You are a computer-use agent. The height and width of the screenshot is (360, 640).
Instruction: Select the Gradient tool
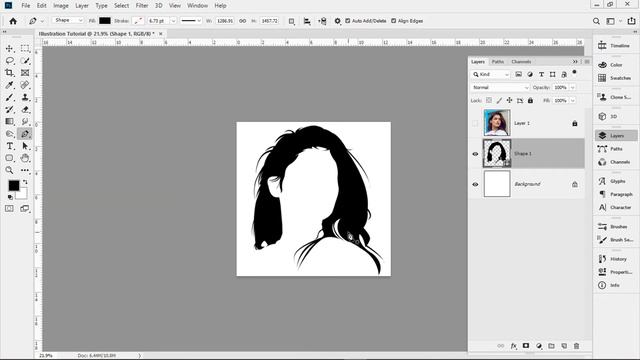[9, 121]
